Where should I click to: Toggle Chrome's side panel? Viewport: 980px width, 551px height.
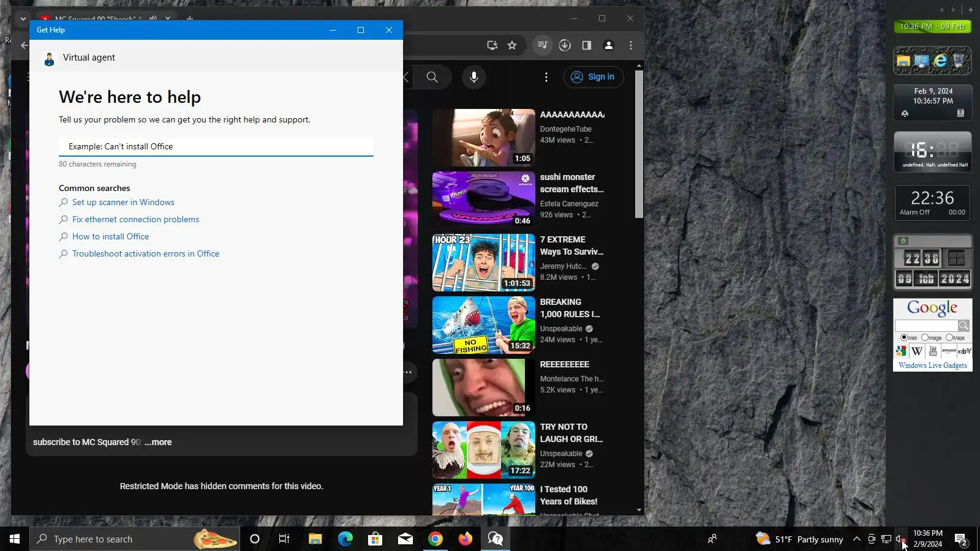click(586, 45)
